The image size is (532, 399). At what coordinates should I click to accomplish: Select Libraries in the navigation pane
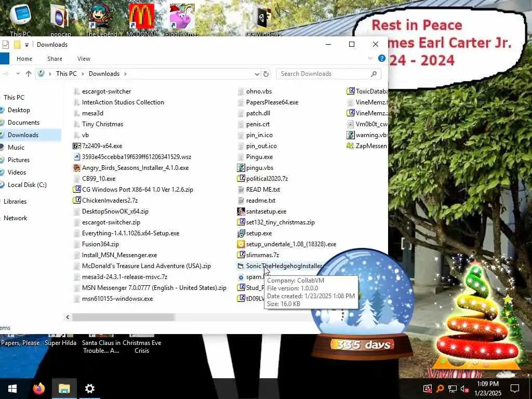[15, 202]
